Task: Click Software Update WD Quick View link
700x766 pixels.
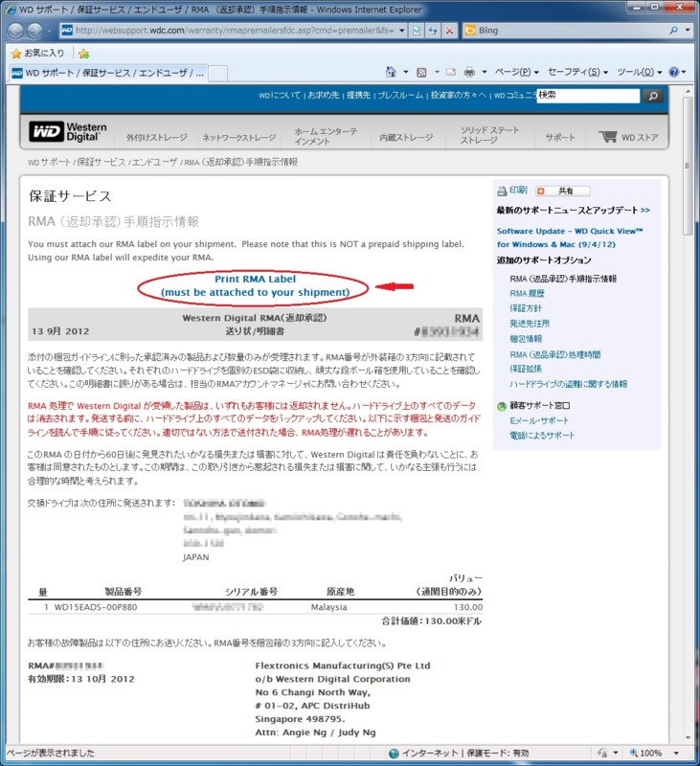Action: [570, 237]
